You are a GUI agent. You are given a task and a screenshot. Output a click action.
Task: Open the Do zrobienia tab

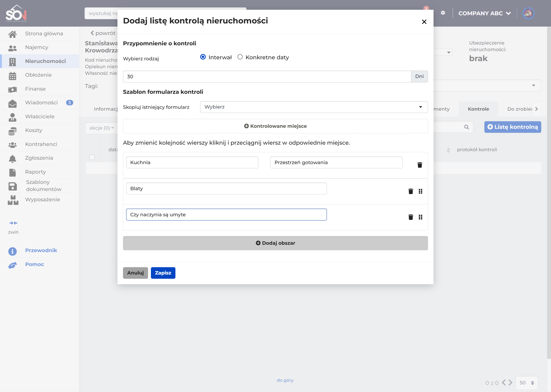click(x=519, y=109)
